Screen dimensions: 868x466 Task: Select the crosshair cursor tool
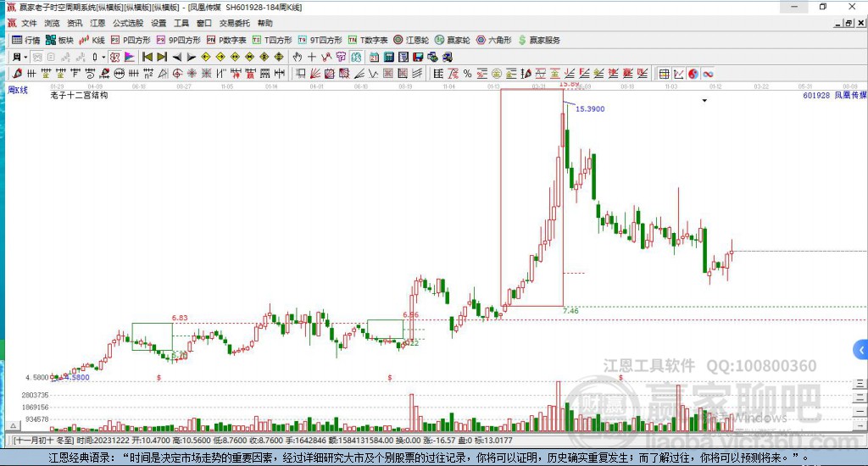click(x=312, y=57)
